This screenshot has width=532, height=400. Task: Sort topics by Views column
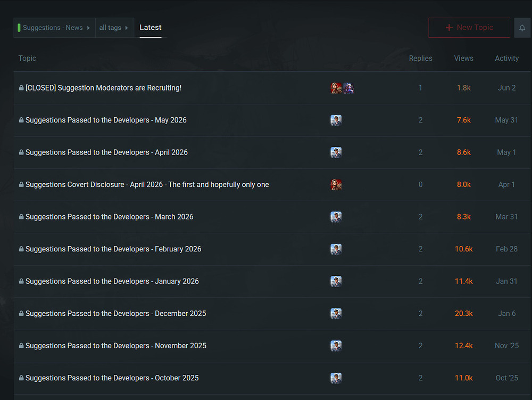point(463,58)
